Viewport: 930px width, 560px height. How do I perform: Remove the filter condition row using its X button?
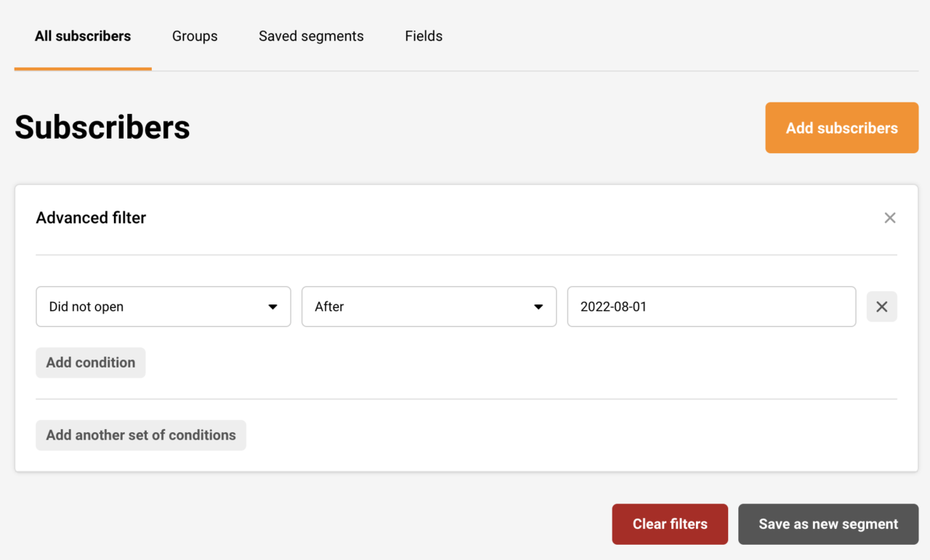[881, 307]
